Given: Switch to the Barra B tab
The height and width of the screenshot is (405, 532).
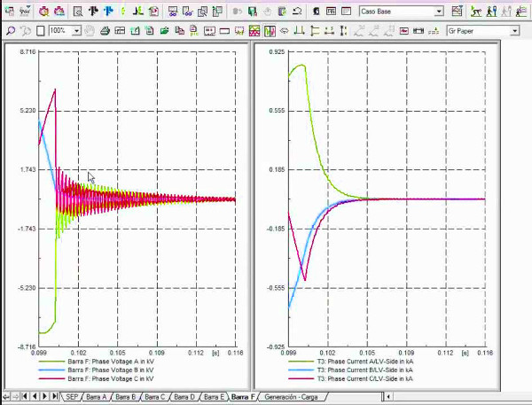Looking at the screenshot, I should click(x=126, y=396).
